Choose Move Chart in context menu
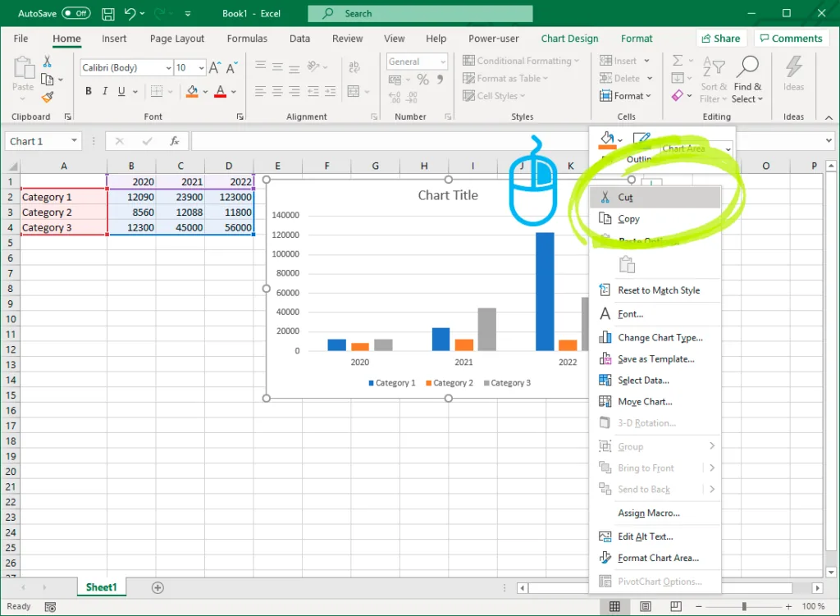 pos(655,402)
